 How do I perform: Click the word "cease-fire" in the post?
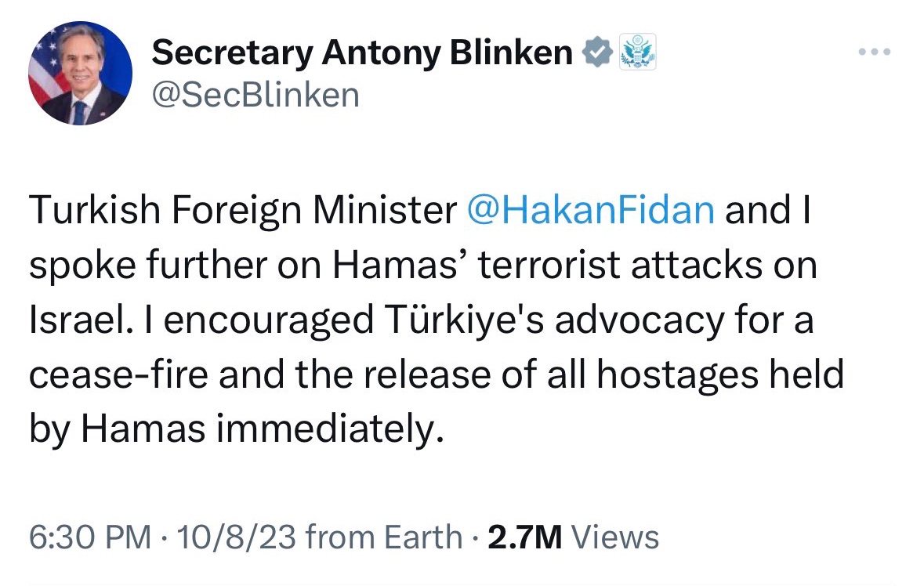(x=119, y=377)
